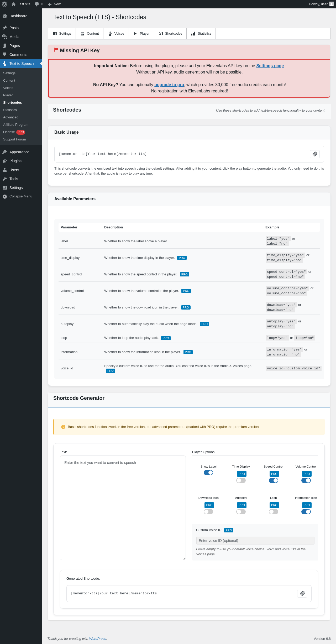Click the Howdy, user account text

(x=318, y=4)
